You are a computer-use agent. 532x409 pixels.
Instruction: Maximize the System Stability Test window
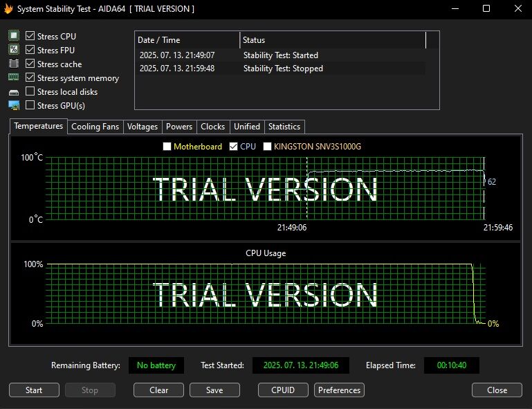pos(486,8)
